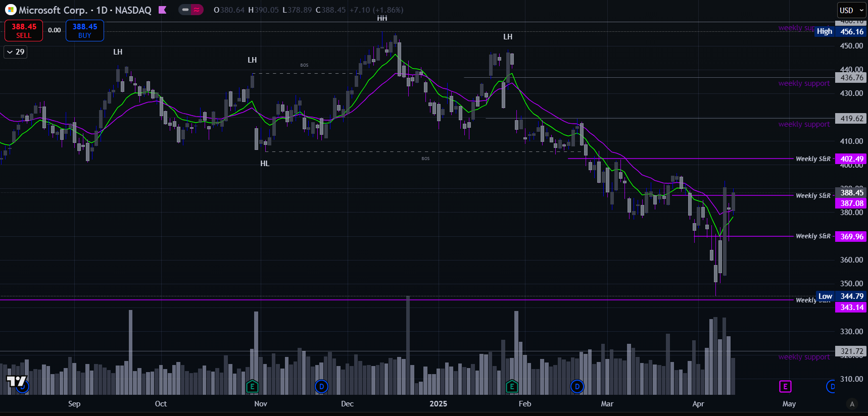Viewport: 868px width, 416px height.
Task: Click the Dec label on the time axis
Action: tap(347, 404)
